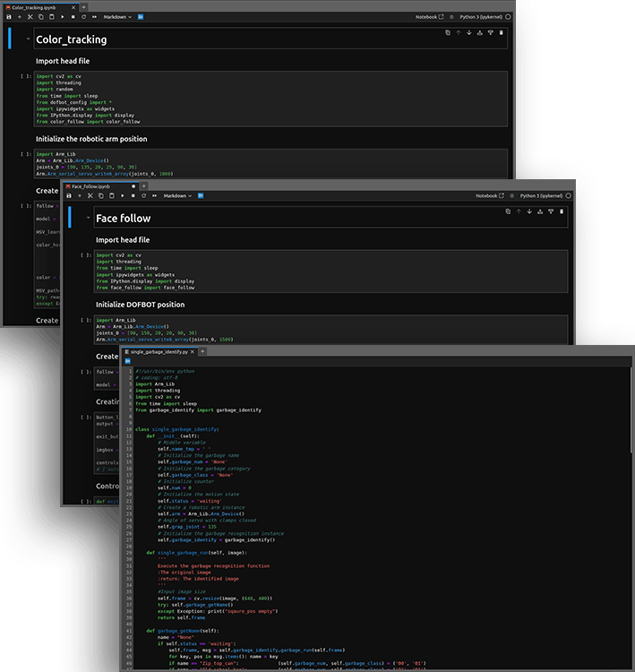
Task: Copy selected cell in Color_tracking notebook
Action: (40, 17)
